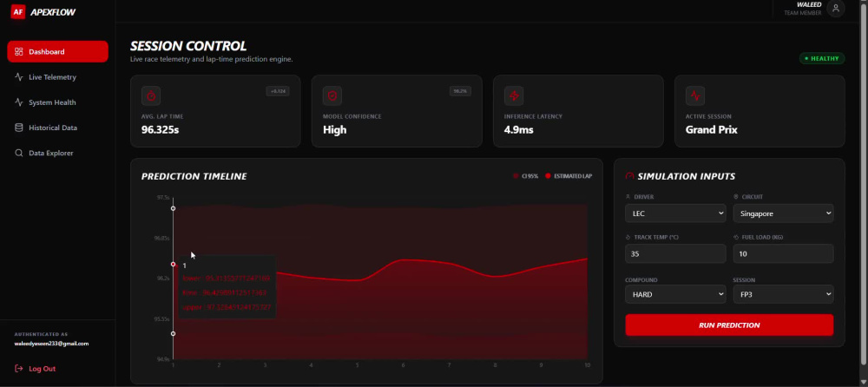Click the stopwatch icon on Avg. Lap Time card
This screenshot has width=868, height=387.
(x=151, y=95)
